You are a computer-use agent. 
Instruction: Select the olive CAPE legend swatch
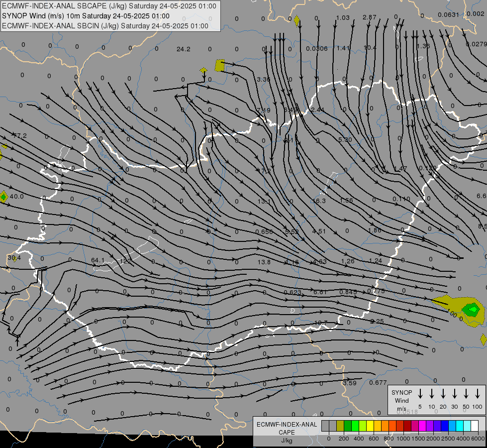pyautogui.click(x=340, y=426)
